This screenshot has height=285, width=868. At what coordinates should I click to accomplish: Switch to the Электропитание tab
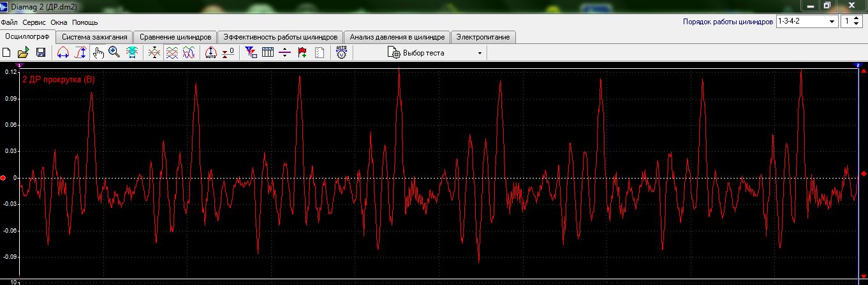(483, 37)
